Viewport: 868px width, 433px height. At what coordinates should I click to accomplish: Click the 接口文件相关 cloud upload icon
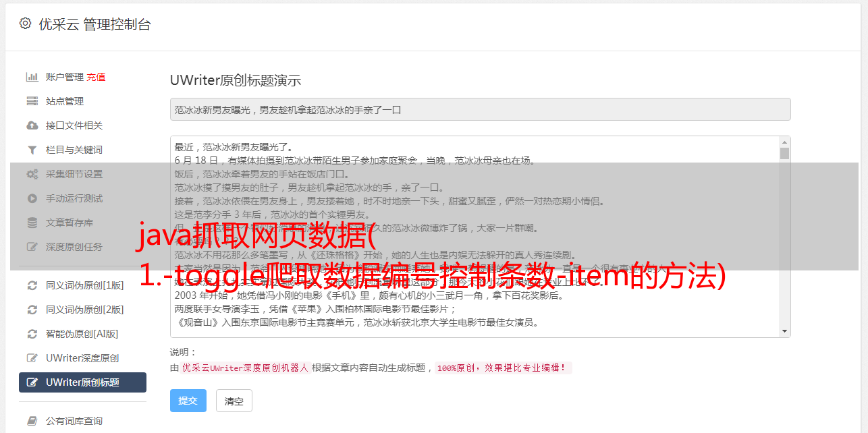pyautogui.click(x=32, y=125)
